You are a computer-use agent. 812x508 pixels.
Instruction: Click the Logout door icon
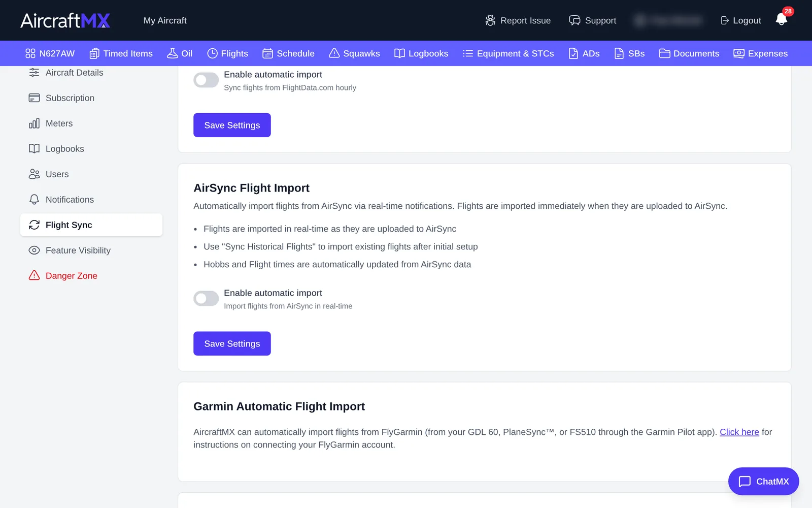[x=725, y=20]
